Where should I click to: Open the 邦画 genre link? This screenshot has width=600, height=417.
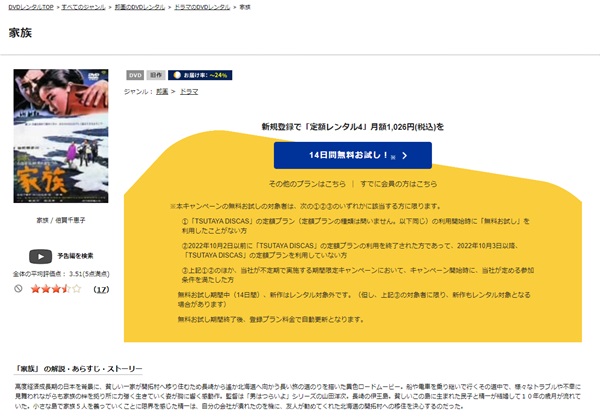(x=162, y=91)
